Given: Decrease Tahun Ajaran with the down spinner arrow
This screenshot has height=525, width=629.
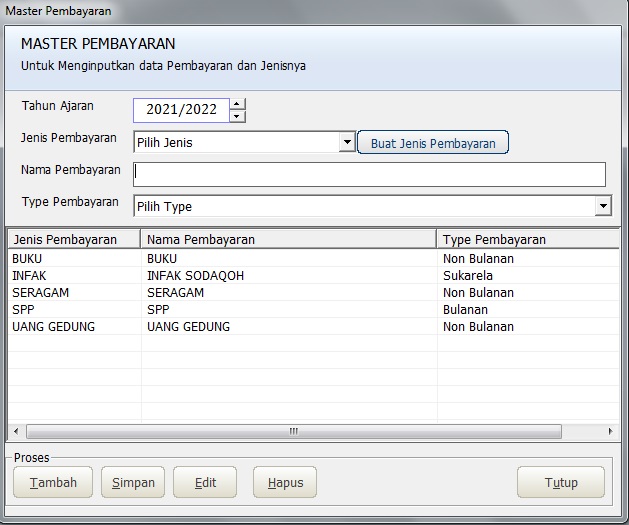Looking at the screenshot, I should tap(237, 116).
